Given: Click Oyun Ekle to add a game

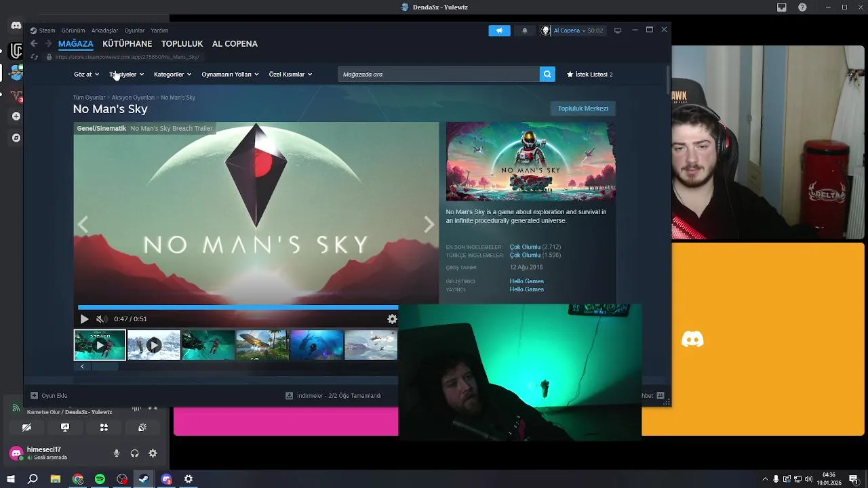Looking at the screenshot, I should point(49,396).
